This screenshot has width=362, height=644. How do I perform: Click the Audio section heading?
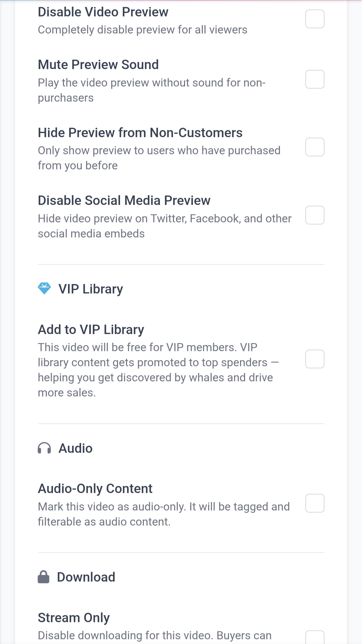coord(75,448)
